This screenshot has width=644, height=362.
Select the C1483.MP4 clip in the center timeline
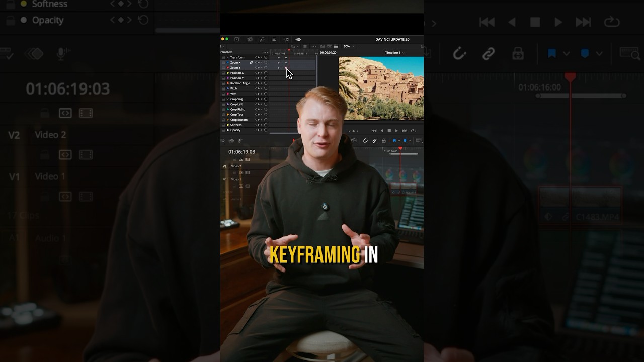404,189
